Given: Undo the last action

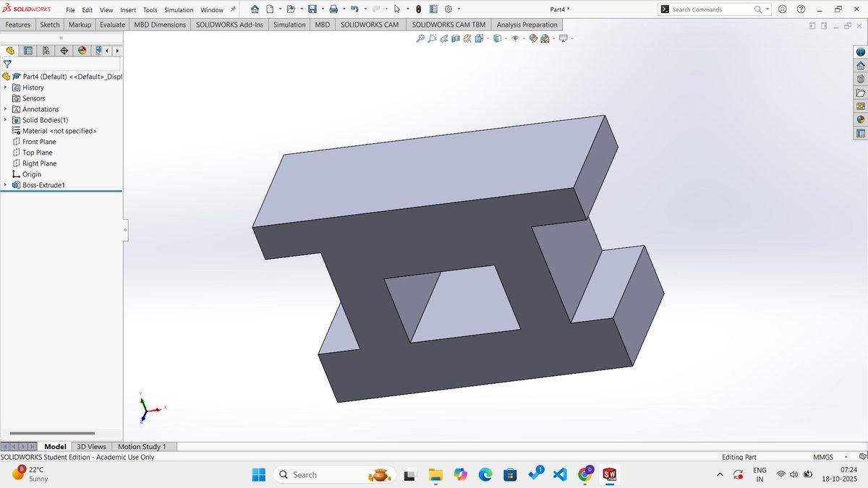Looking at the screenshot, I should [354, 9].
